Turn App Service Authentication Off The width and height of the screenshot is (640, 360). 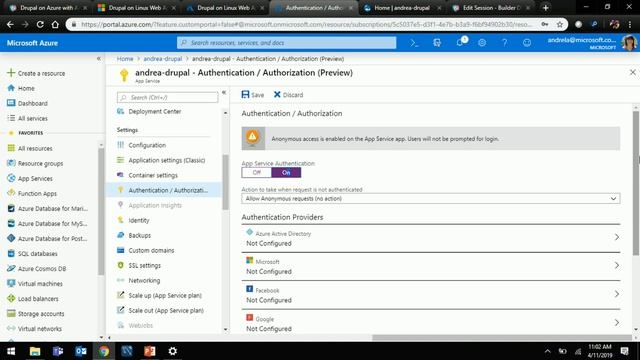click(x=256, y=173)
